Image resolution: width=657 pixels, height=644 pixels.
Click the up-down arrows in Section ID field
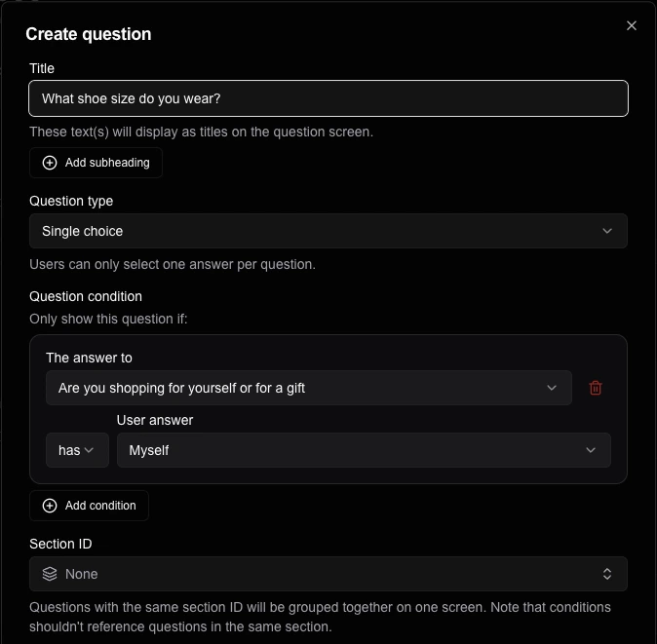pos(607,574)
